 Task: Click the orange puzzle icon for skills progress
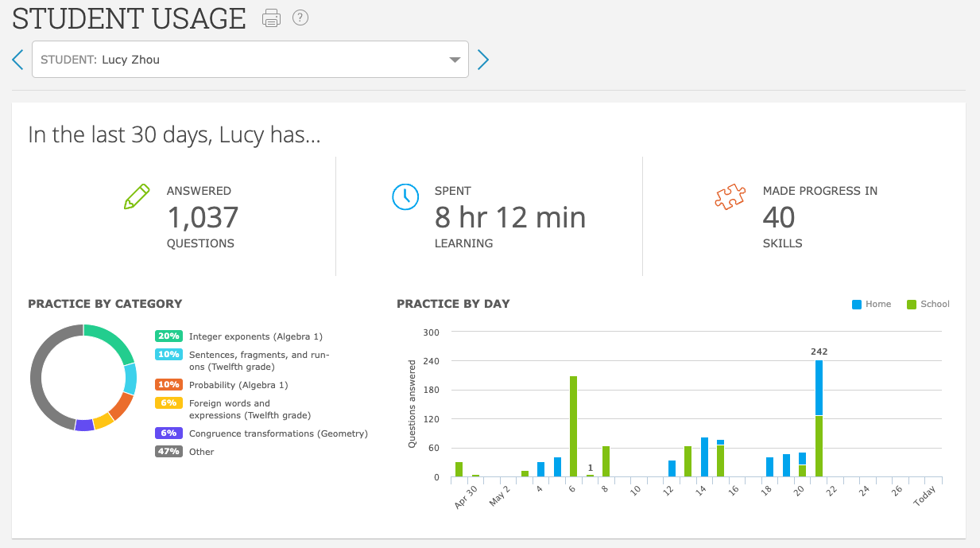pyautogui.click(x=729, y=197)
